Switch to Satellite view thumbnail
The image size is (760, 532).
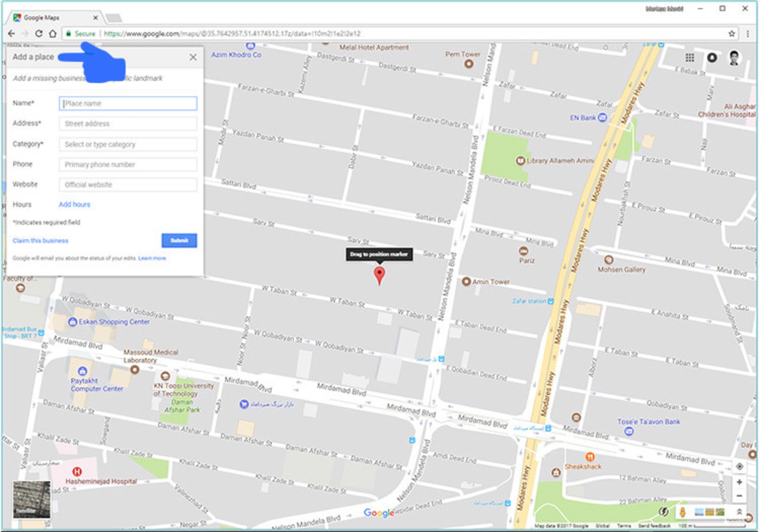click(x=32, y=500)
